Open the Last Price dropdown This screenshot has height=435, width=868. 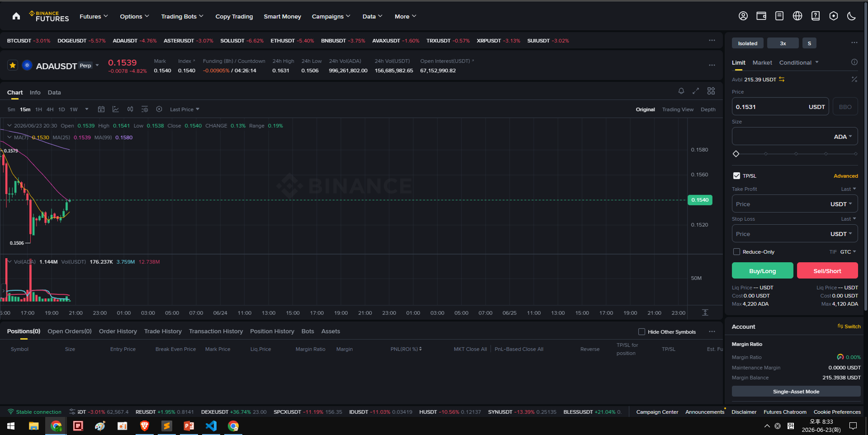pyautogui.click(x=184, y=109)
